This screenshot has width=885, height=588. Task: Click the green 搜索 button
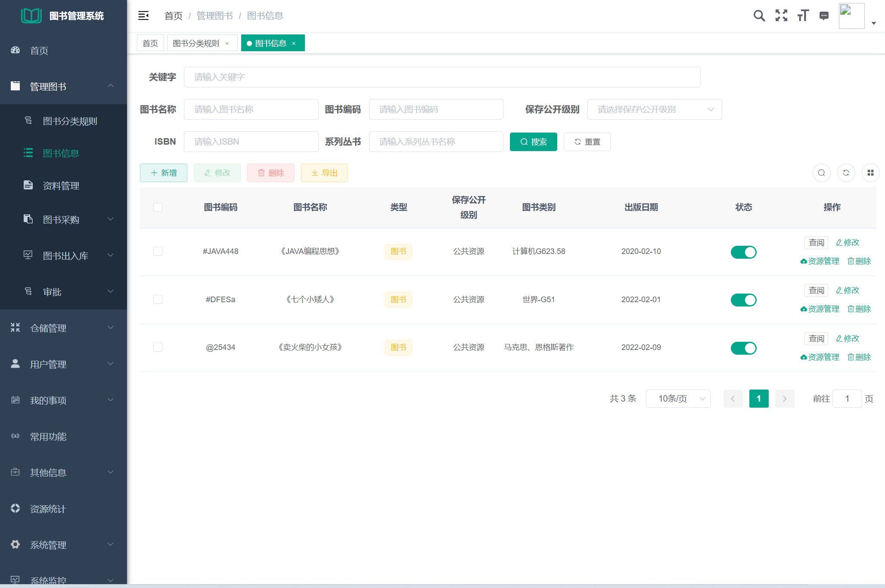coord(533,142)
